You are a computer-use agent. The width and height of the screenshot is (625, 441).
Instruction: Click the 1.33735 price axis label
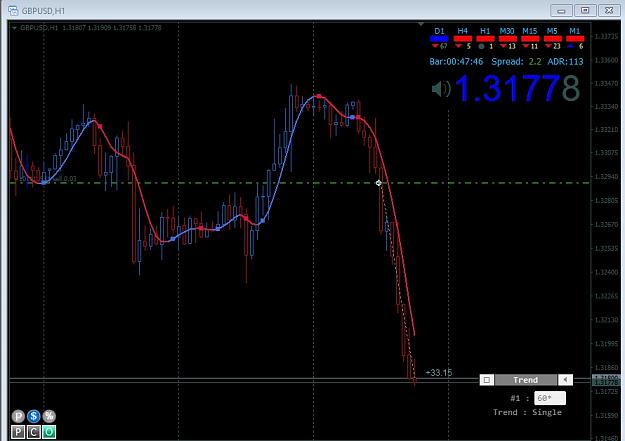[606, 36]
